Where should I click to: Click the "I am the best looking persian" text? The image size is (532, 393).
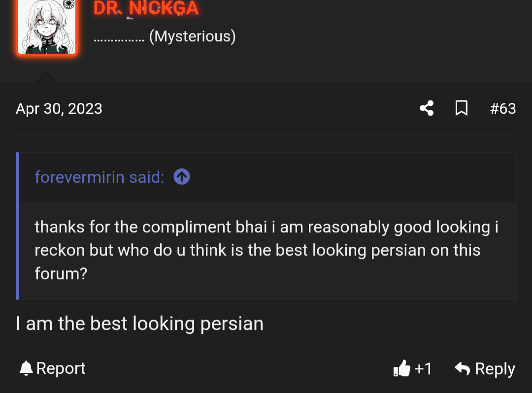(x=140, y=324)
